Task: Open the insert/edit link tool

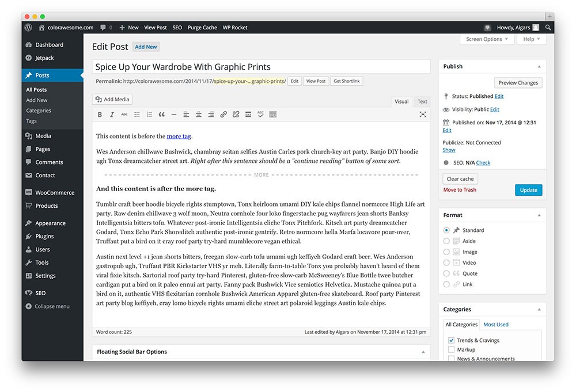Action: tap(223, 115)
